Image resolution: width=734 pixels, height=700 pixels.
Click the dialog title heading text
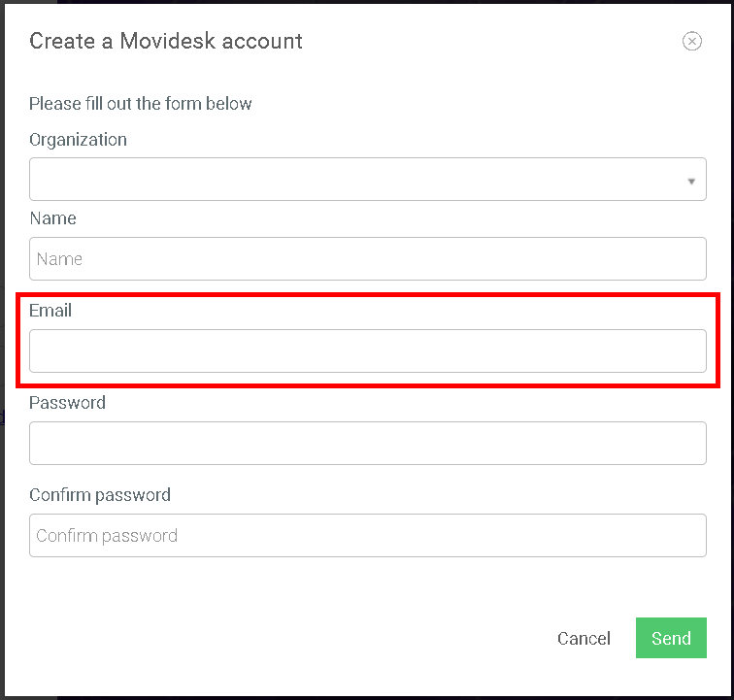pos(166,41)
